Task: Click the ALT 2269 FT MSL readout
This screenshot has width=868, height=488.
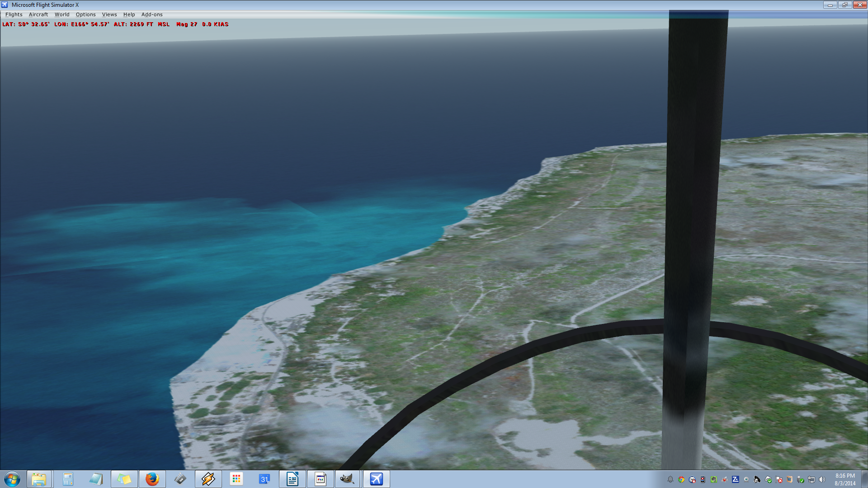Action: 142,24
